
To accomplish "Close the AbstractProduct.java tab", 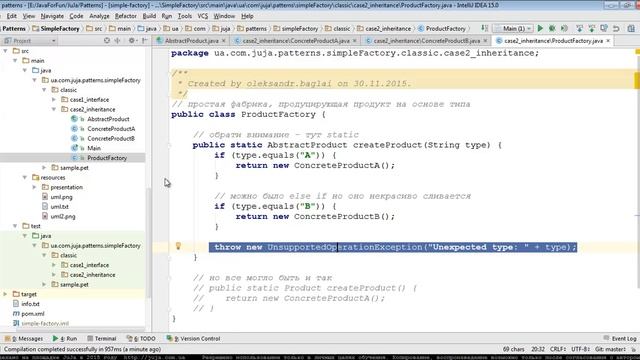I will tap(223, 41).
